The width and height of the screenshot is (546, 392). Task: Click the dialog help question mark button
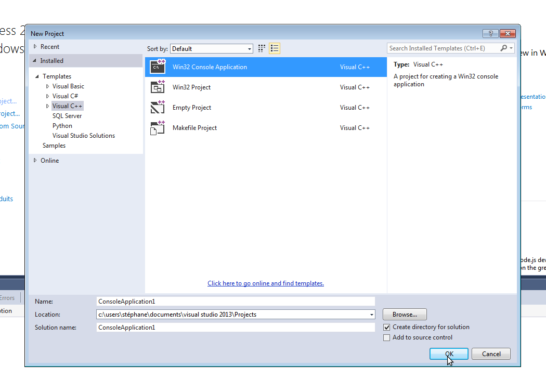pos(490,34)
